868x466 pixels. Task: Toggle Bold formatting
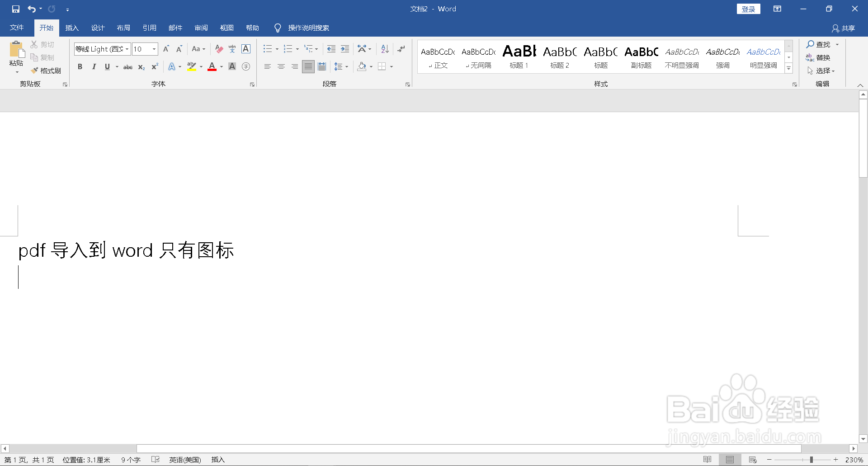click(x=80, y=66)
